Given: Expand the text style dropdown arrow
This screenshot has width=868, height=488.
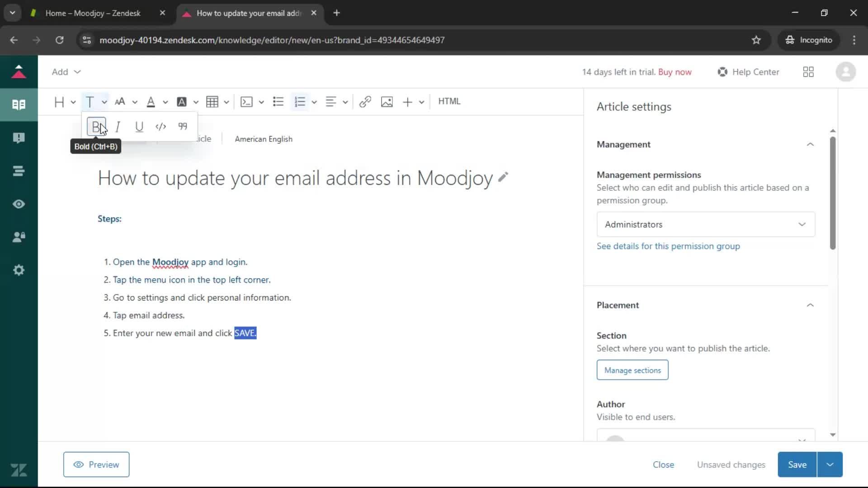Looking at the screenshot, I should point(104,103).
